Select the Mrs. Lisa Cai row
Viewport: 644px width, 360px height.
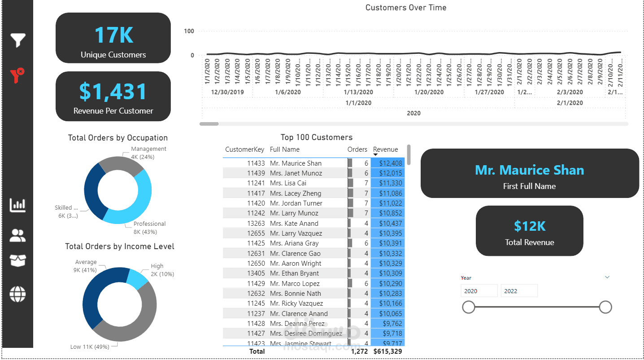[313, 183]
